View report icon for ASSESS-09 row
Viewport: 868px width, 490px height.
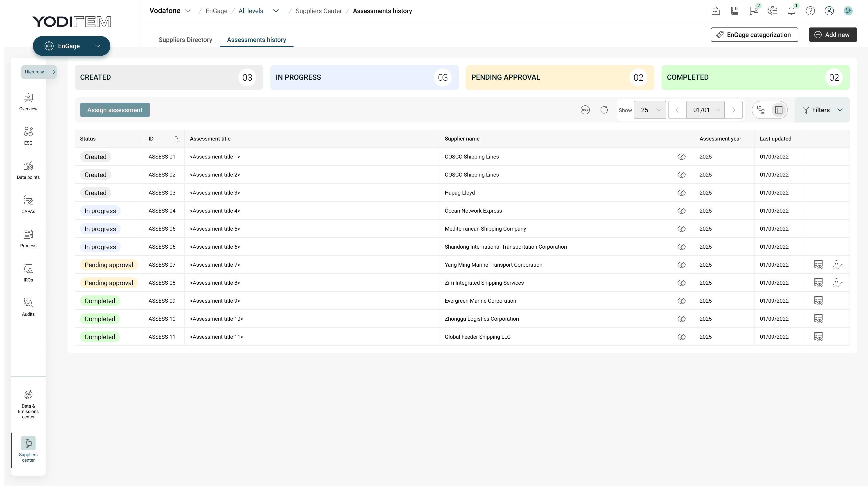coord(818,301)
